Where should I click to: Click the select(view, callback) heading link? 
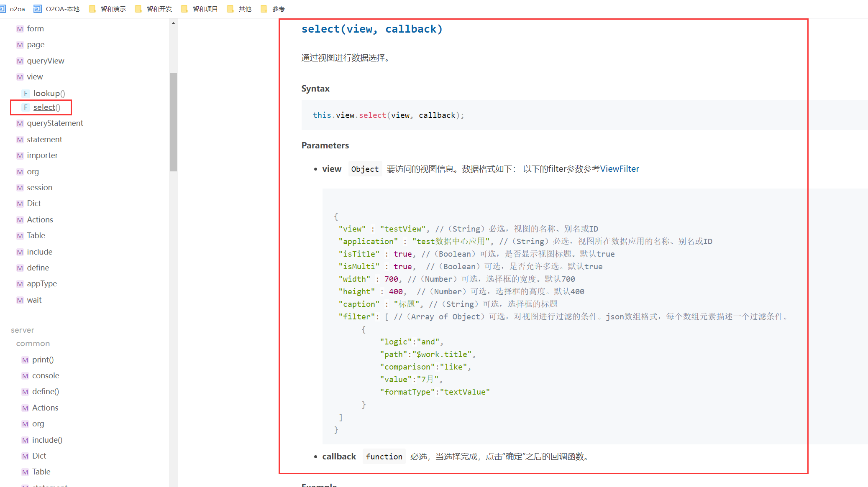[371, 29]
